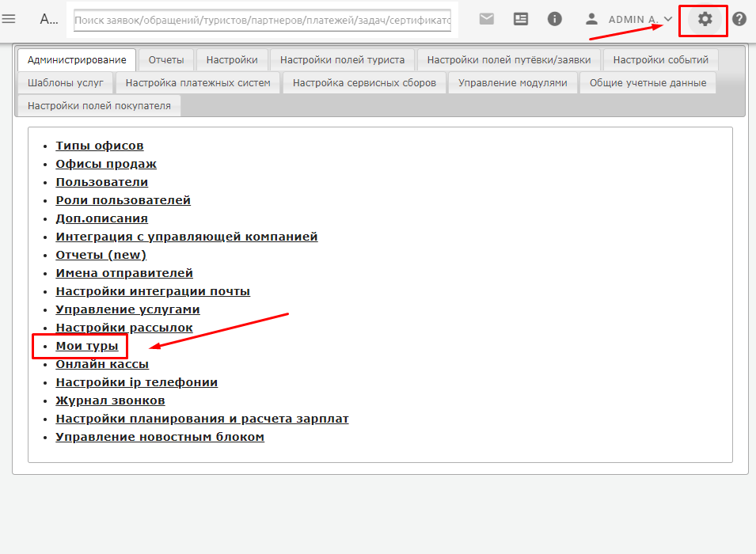Open Настройки ip телефонии link
The image size is (756, 554).
(x=136, y=382)
